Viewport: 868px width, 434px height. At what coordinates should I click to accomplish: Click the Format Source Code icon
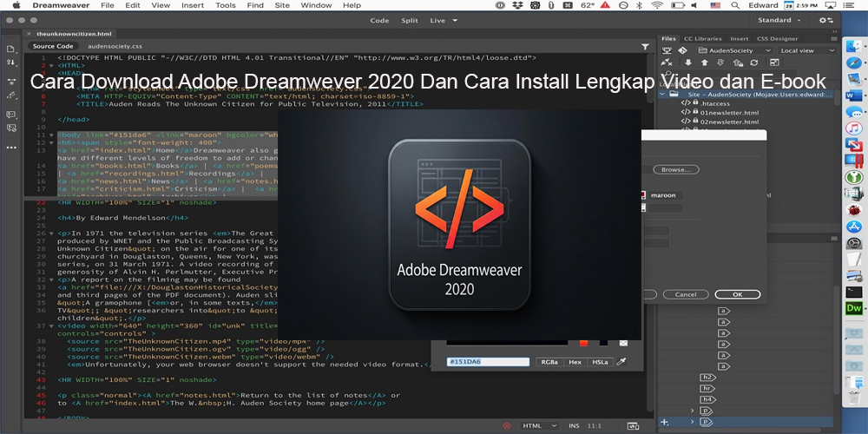[x=11, y=95]
